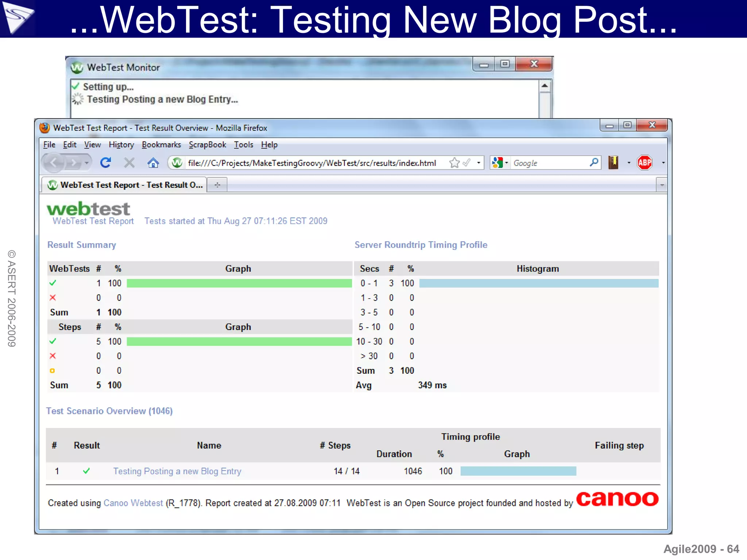The image size is (747, 560).
Task: Click the green WebTests 100% graph bar
Action: click(239, 283)
